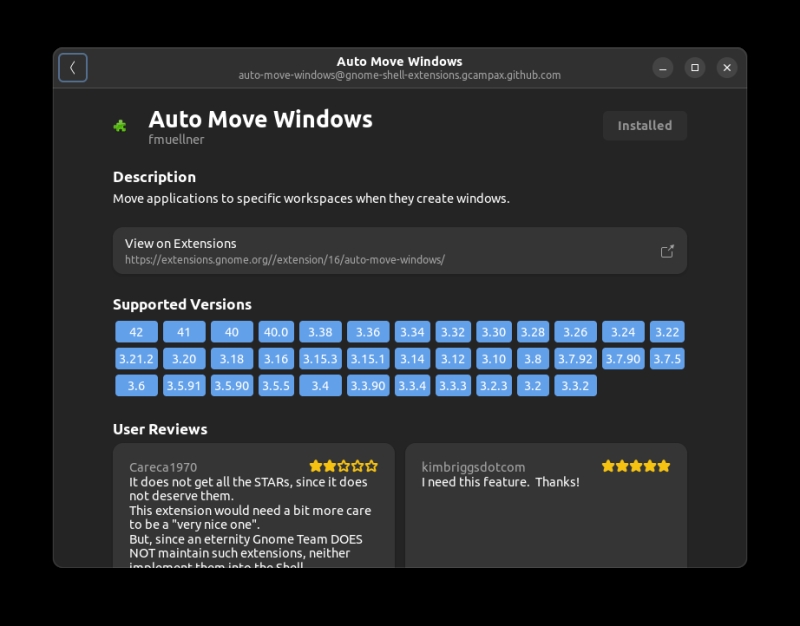Select the 42 version tag
The image size is (800, 626).
click(136, 332)
